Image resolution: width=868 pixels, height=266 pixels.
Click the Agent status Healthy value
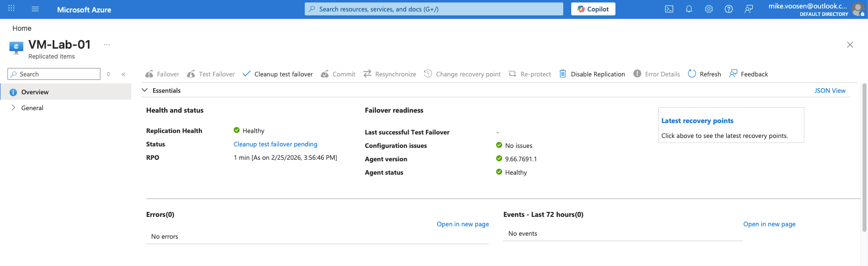pos(516,172)
